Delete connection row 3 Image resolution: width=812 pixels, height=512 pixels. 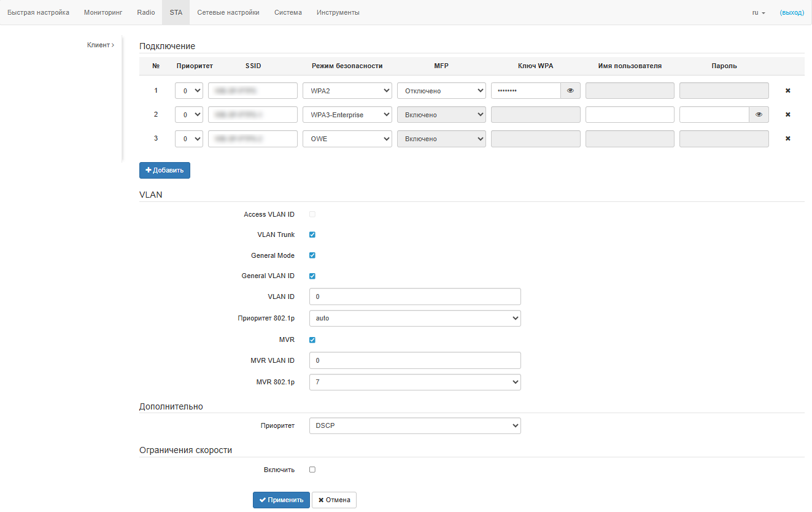click(787, 139)
